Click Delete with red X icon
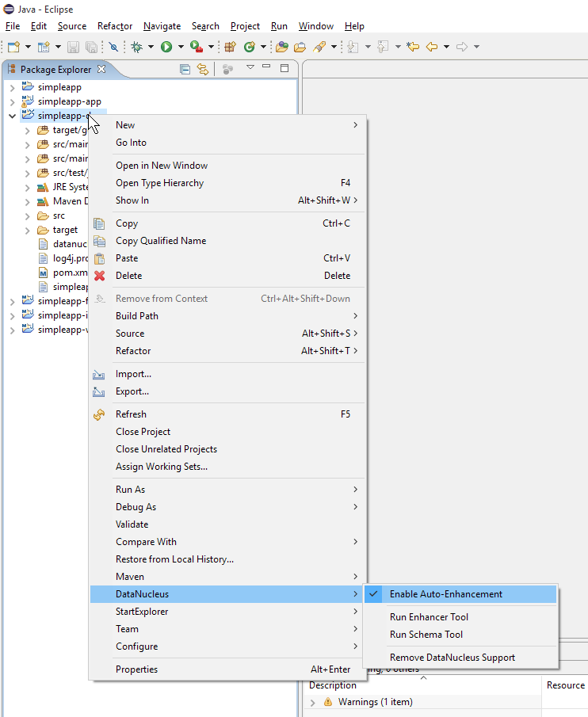This screenshot has width=588, height=717. tap(227, 275)
